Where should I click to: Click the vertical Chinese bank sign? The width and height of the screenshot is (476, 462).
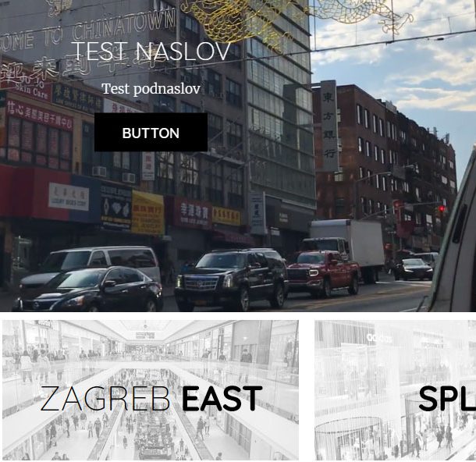(329, 126)
